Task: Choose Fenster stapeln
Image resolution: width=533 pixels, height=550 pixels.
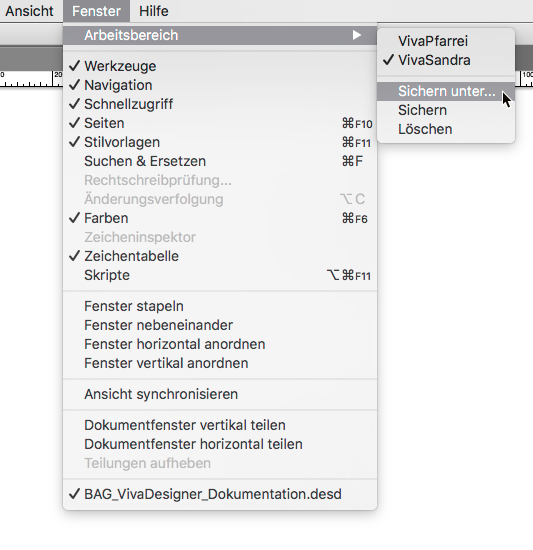Action: tap(220, 306)
